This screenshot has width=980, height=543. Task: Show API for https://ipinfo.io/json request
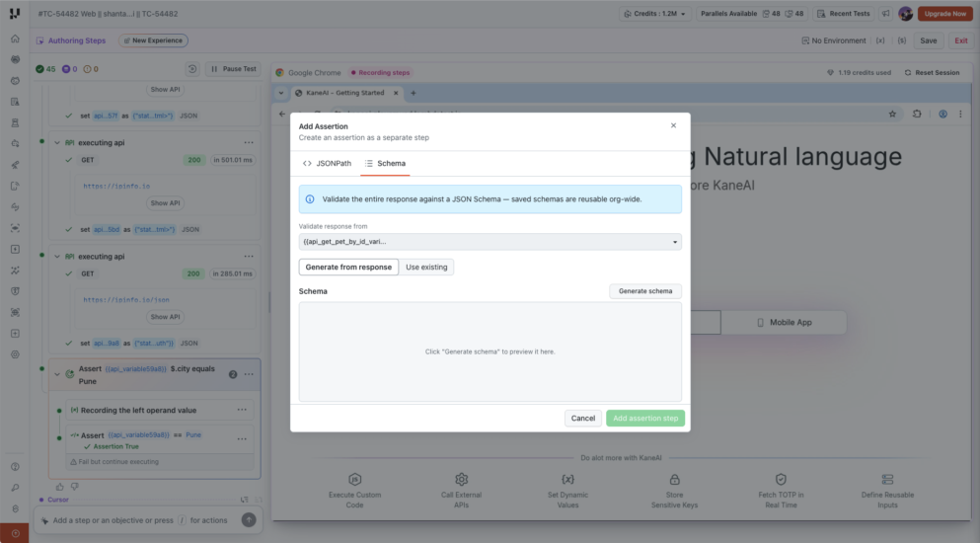click(165, 317)
